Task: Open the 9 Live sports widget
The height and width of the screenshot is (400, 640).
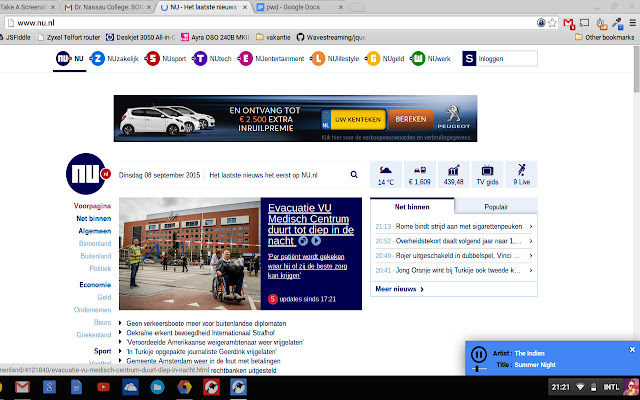Action: [521, 174]
